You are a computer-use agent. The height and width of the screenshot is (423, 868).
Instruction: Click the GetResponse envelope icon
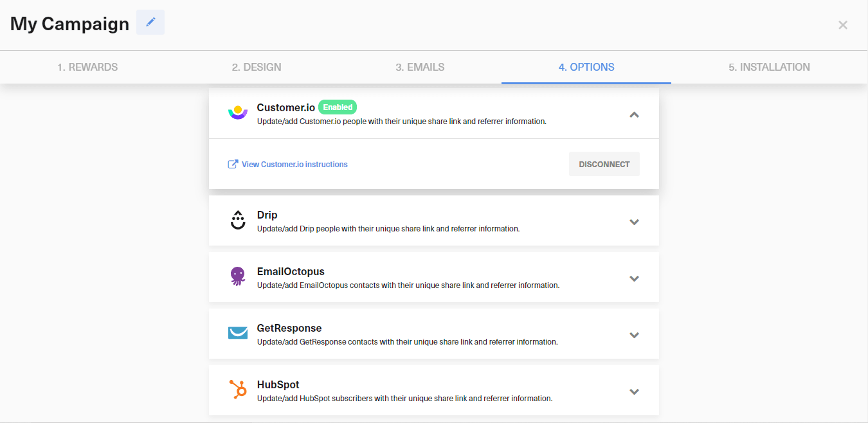237,332
